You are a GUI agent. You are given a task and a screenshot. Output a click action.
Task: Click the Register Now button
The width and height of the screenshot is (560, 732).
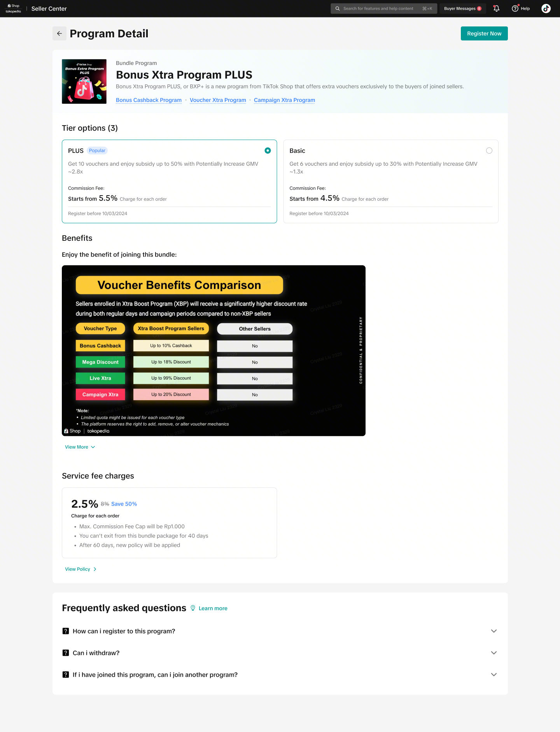click(484, 33)
